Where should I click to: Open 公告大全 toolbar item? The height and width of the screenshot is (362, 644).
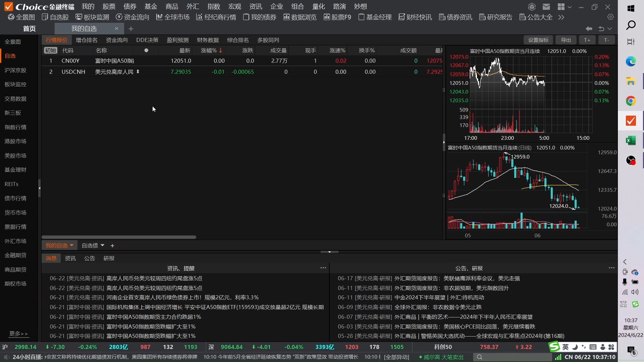(536, 17)
